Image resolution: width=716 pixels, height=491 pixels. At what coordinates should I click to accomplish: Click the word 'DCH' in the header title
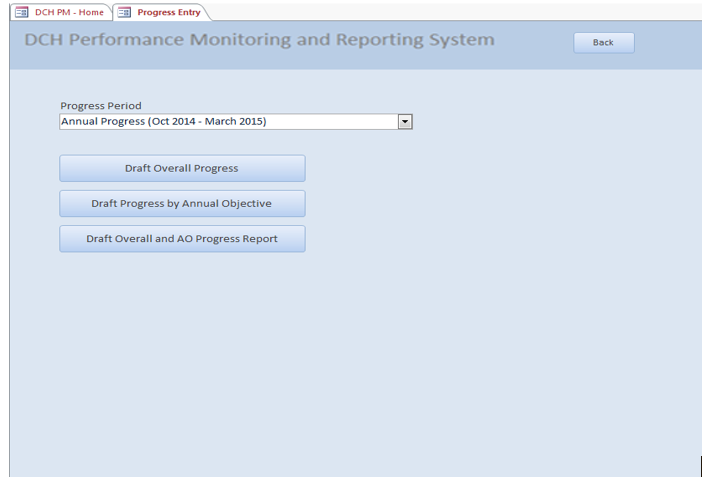[44, 41]
